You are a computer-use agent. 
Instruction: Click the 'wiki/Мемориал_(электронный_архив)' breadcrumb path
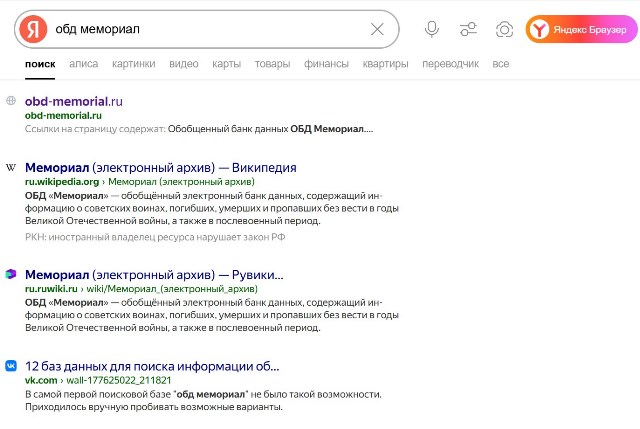click(x=172, y=289)
